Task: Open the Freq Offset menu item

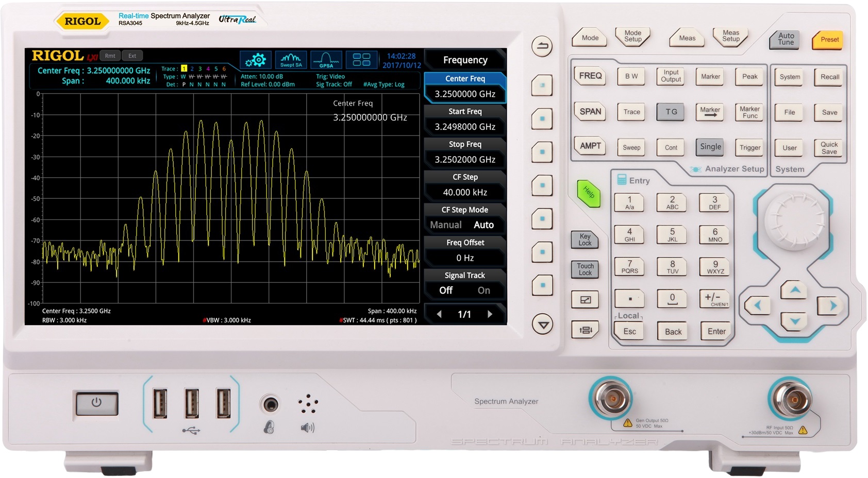Action: click(465, 251)
